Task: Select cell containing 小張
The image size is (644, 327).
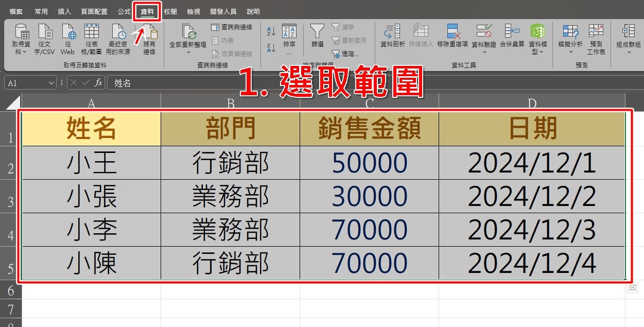Action: [92, 196]
